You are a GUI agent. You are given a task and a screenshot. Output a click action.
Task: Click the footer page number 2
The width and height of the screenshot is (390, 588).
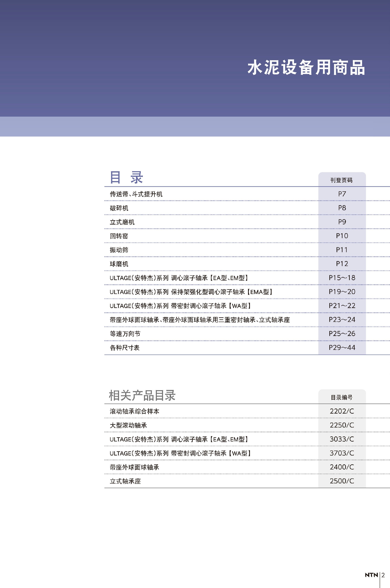(383, 575)
